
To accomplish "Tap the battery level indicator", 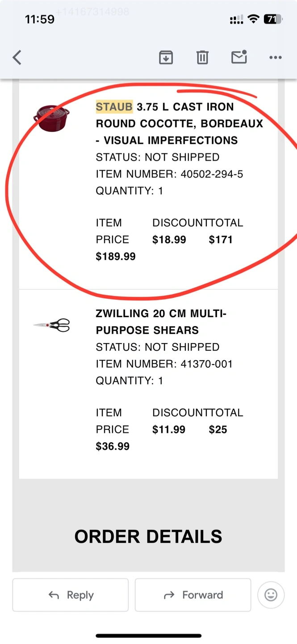I will coord(272,19).
